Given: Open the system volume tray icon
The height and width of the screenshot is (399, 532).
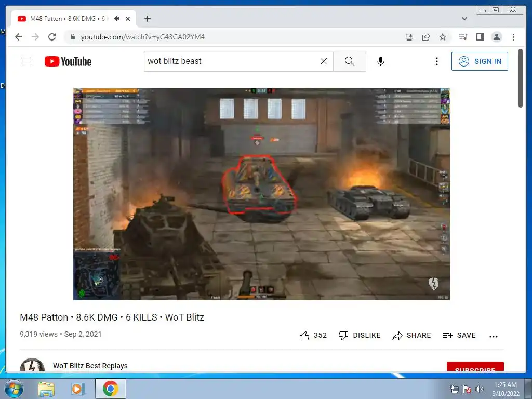Looking at the screenshot, I should point(479,389).
